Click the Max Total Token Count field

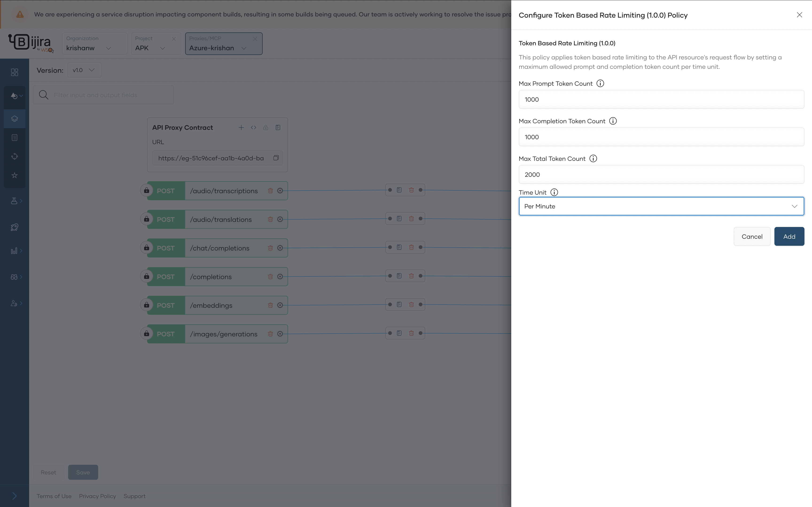coord(661,175)
